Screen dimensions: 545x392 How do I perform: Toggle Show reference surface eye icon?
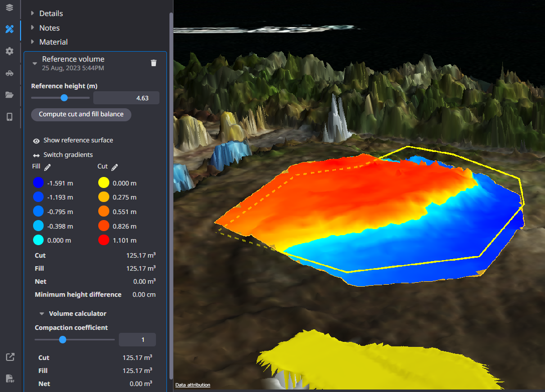[36, 141]
